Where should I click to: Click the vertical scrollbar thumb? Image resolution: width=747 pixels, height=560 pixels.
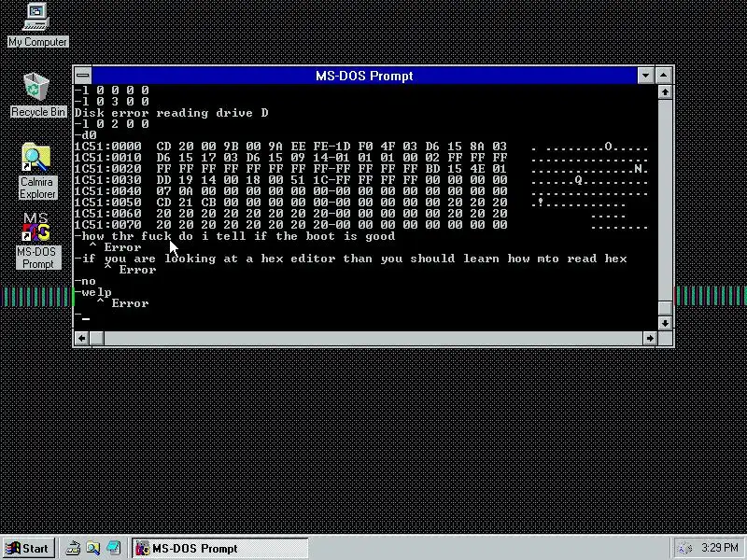[x=665, y=308]
